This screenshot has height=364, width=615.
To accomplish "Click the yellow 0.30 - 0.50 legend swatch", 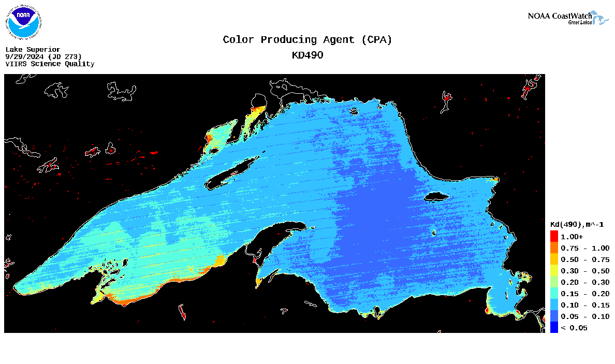I will 554,270.
